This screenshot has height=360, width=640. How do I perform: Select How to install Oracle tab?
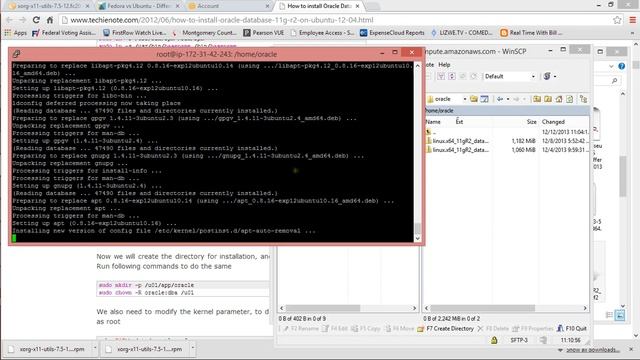(319, 6)
